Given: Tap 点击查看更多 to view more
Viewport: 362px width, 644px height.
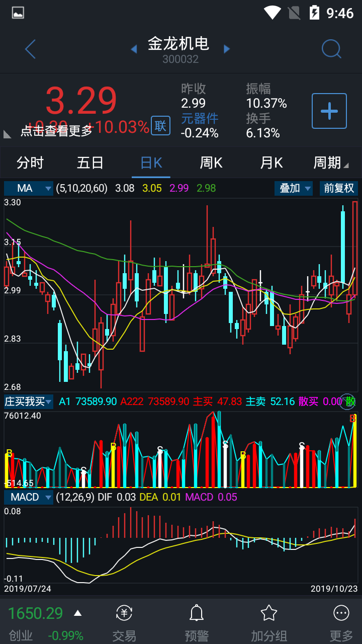Looking at the screenshot, I should click(x=56, y=131).
